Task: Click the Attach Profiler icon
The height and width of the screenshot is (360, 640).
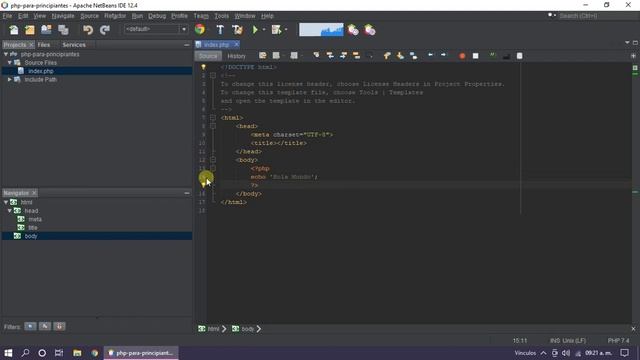Action: click(x=370, y=30)
